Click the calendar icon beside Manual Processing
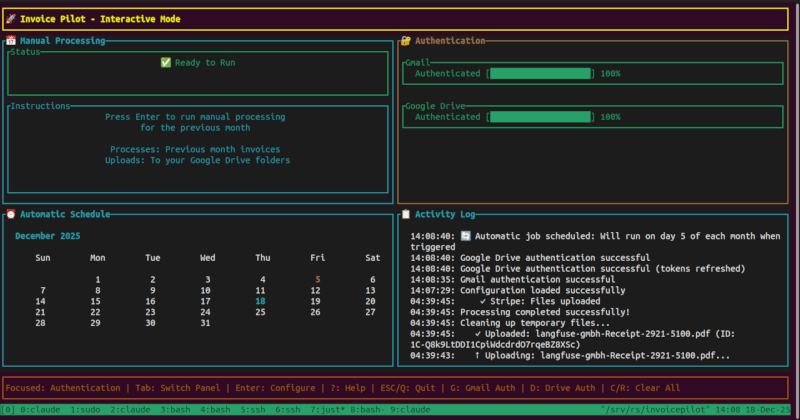 11,41
